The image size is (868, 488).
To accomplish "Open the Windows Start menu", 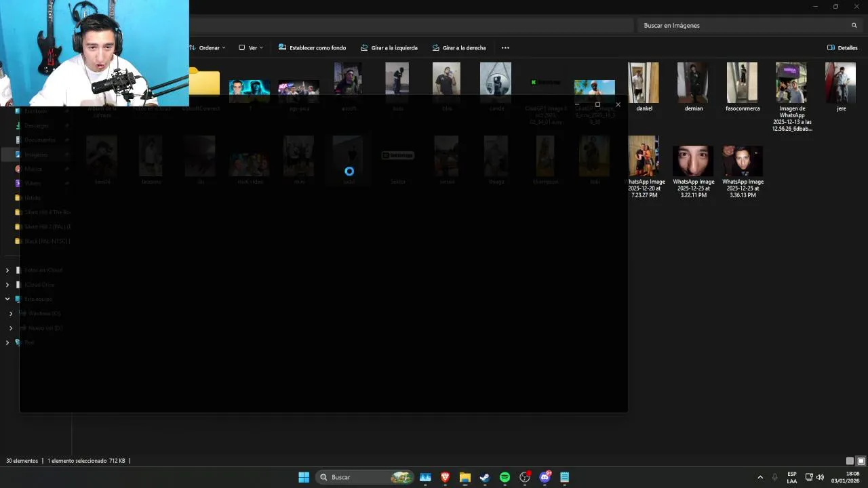I will point(304,477).
